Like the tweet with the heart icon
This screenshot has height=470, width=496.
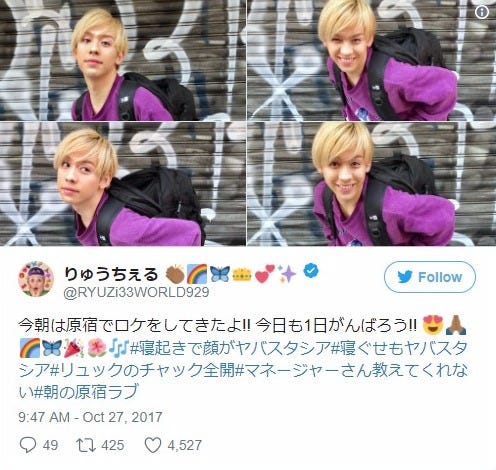tap(153, 445)
